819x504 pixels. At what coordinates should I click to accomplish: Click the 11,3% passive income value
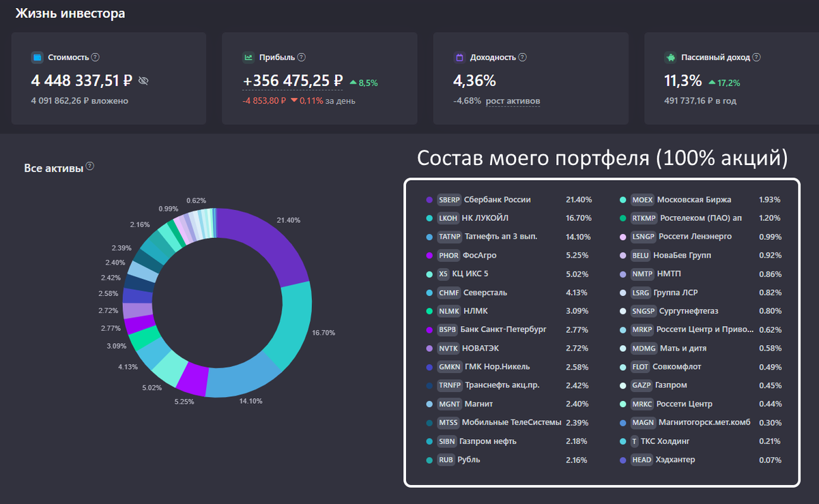tap(683, 80)
